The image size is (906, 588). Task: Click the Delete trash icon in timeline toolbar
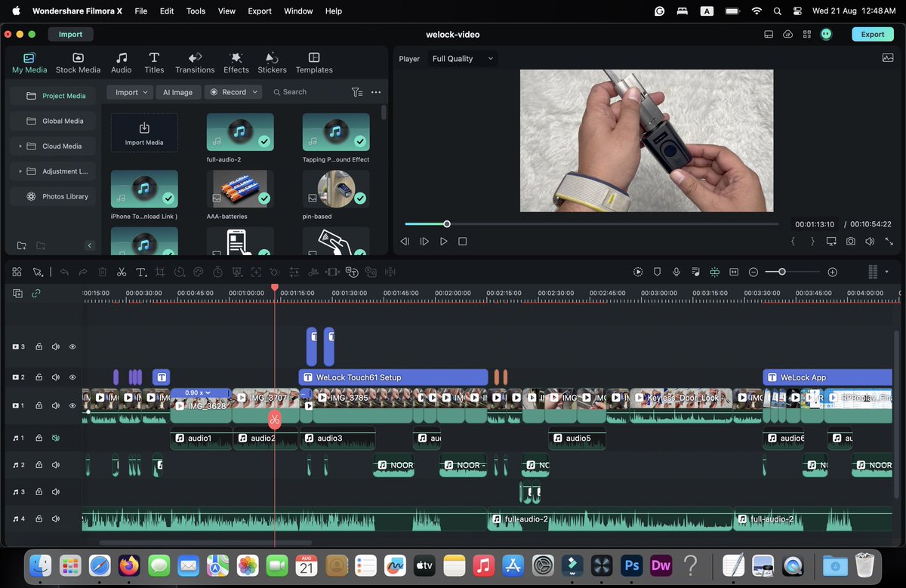[x=103, y=272]
